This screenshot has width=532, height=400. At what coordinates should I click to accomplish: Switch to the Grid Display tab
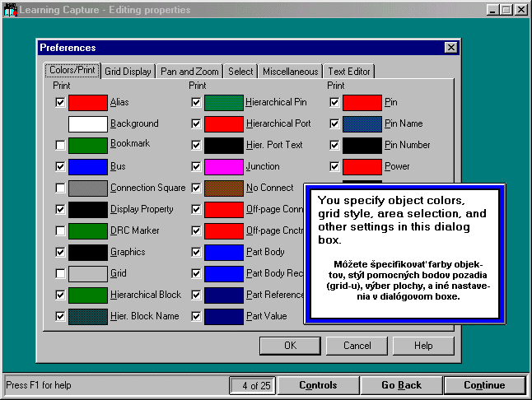pyautogui.click(x=128, y=72)
